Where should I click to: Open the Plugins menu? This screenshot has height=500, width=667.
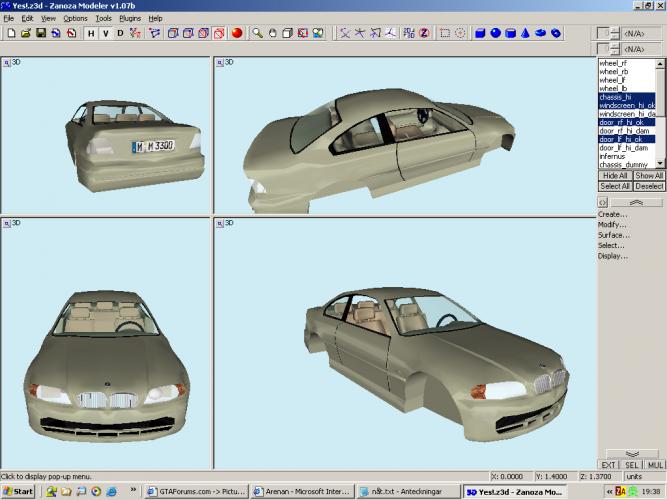click(130, 18)
